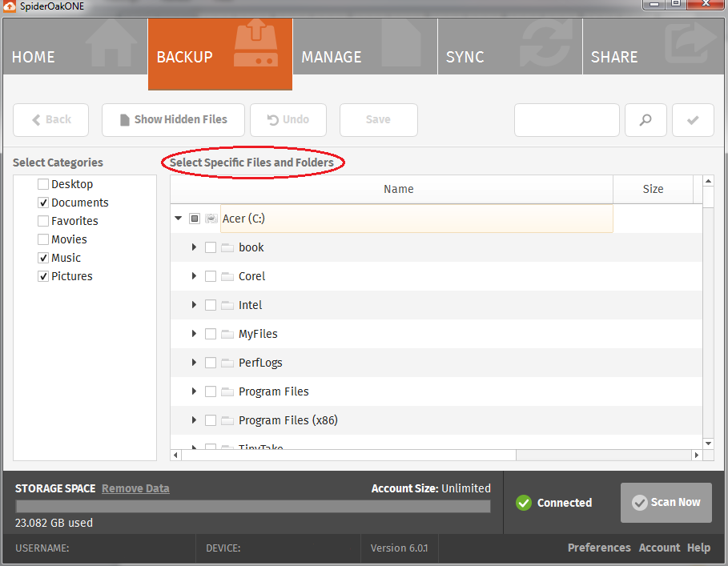Click the Program Files (x86) folder icon
Screen dimensions: 728x566
click(227, 420)
